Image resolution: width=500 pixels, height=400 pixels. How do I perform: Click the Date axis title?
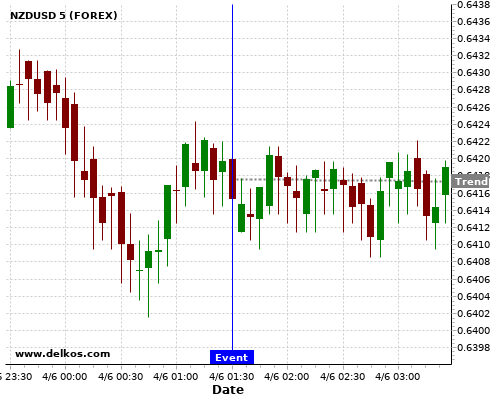point(228,389)
